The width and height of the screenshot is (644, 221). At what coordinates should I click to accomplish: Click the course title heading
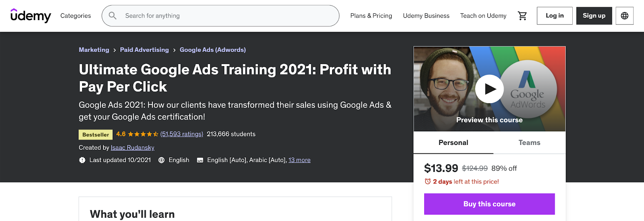(x=235, y=78)
